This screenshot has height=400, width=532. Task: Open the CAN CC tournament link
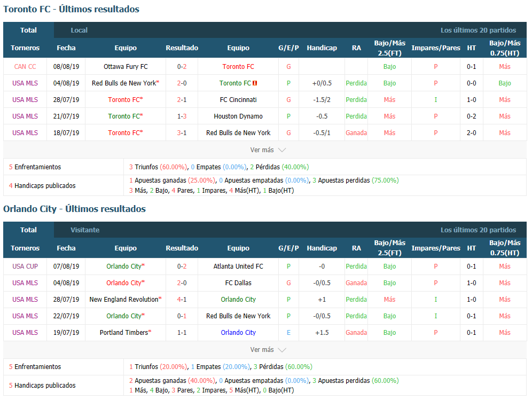(25, 67)
